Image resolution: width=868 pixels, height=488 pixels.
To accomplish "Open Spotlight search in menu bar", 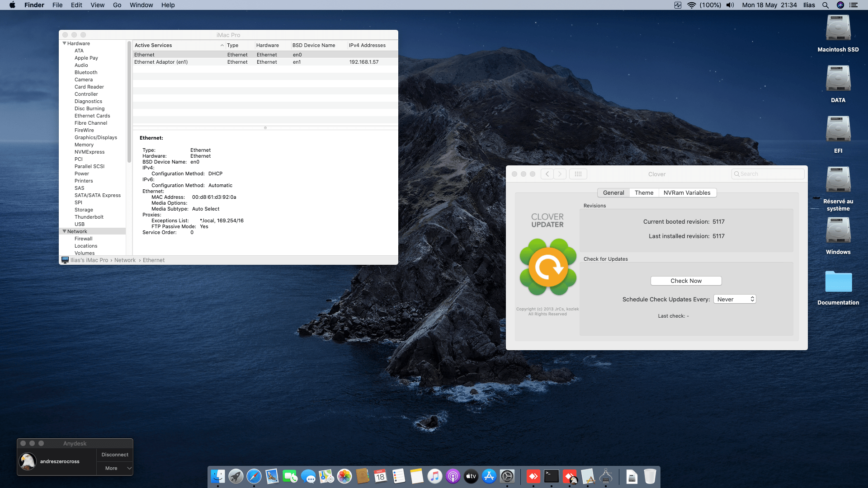I will (826, 5).
